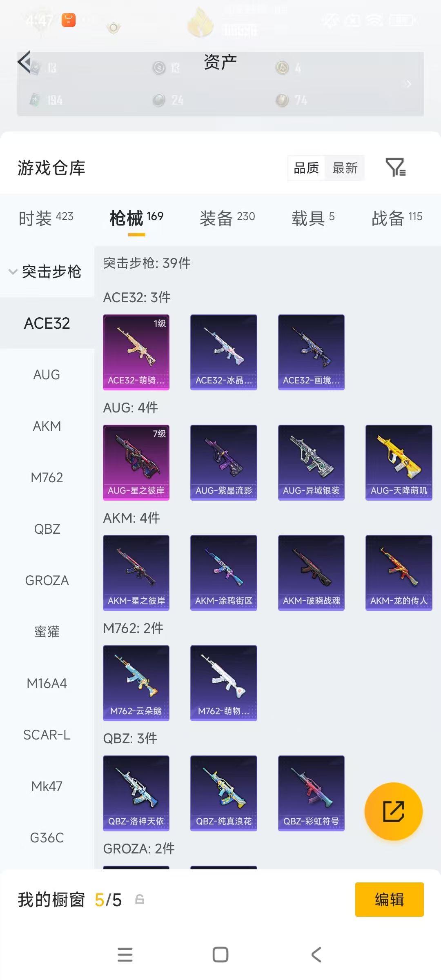Open the filter funnel icon
Screen dimensions: 441x980
coord(395,167)
